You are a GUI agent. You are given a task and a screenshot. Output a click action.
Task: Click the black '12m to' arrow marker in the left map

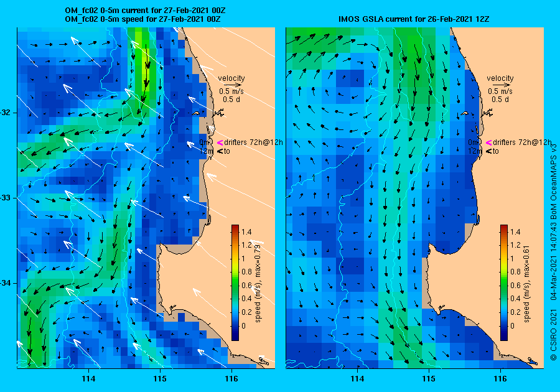pos(220,151)
